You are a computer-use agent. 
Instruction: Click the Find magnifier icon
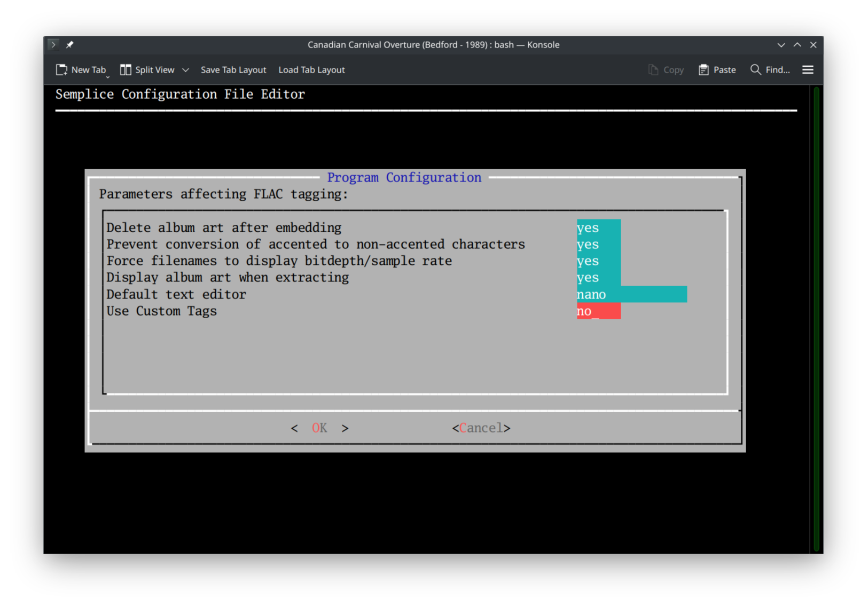click(755, 69)
